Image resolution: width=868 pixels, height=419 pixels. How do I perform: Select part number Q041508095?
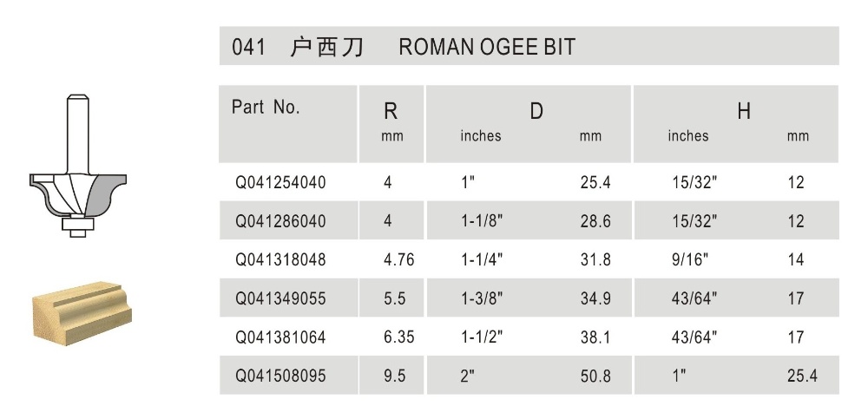[280, 376]
